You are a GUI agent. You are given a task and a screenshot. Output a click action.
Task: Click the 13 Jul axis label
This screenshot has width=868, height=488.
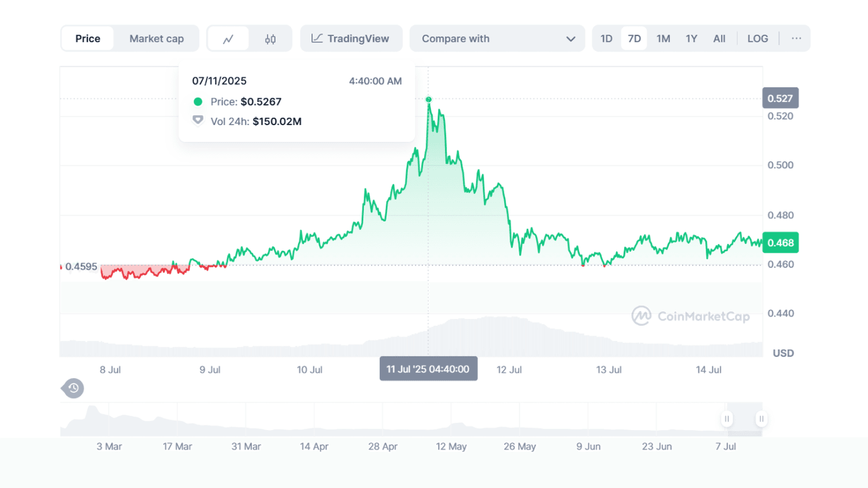click(609, 370)
